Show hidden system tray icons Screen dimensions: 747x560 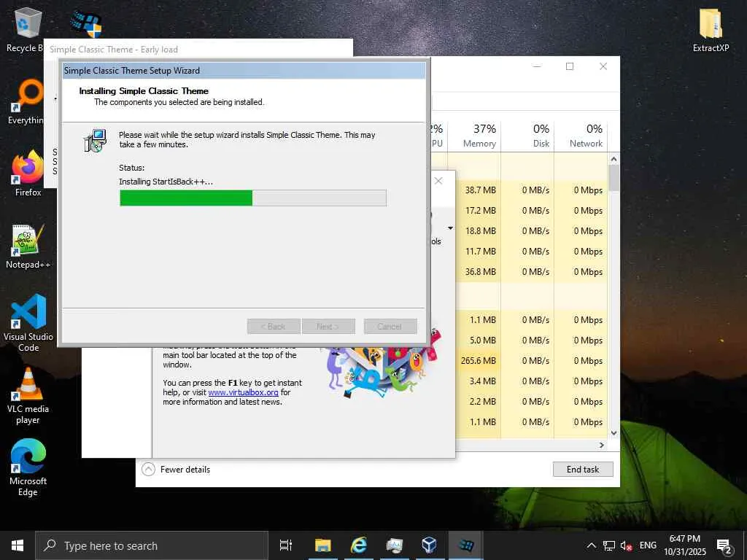(x=591, y=545)
